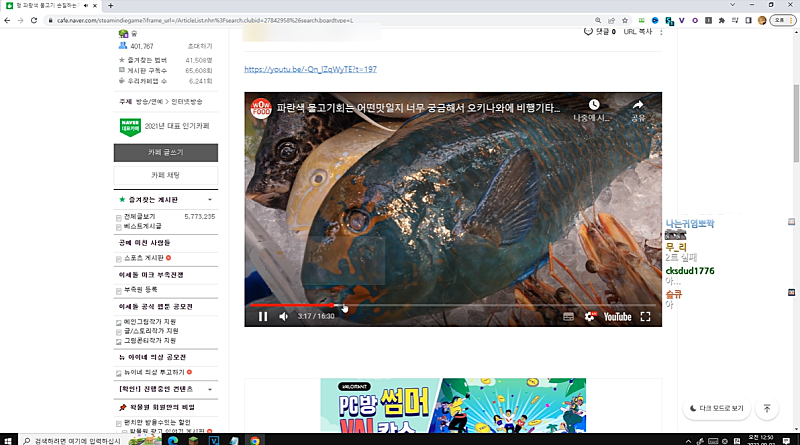This screenshot has height=445, width=800.
Task: Open YouTube player settings gear
Action: pos(589,317)
